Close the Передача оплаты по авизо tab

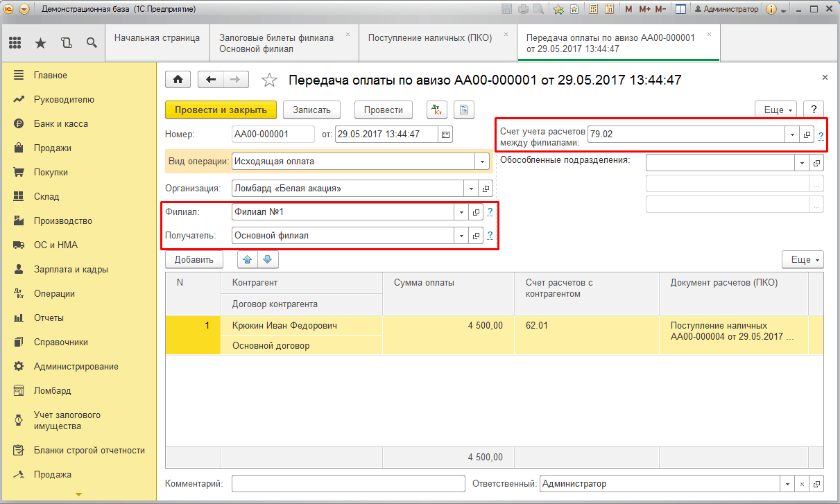click(709, 34)
